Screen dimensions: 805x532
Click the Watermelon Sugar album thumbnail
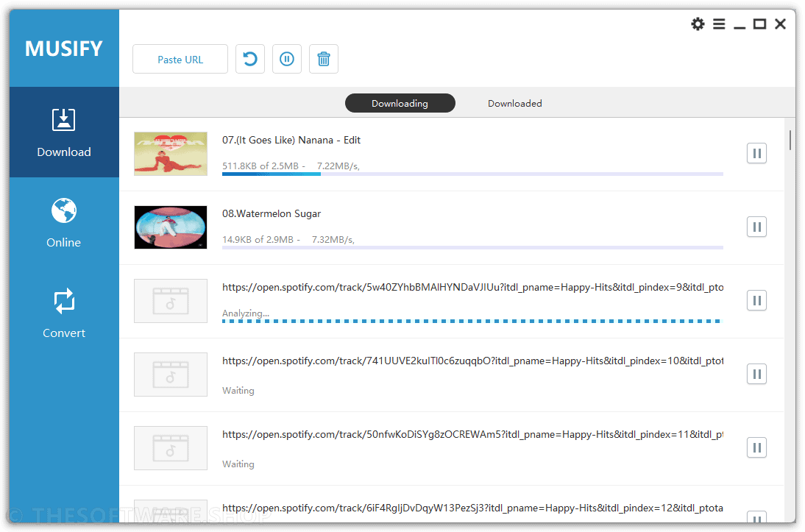point(171,227)
